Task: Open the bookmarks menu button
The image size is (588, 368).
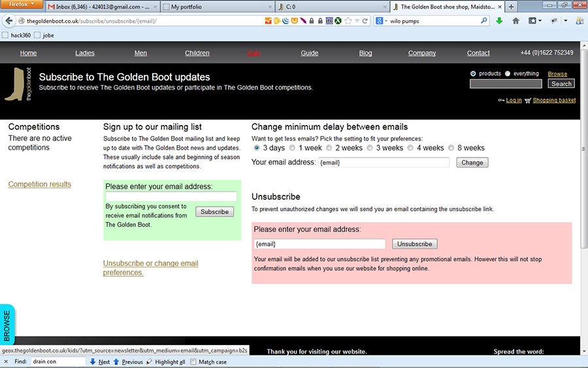Action: click(534, 21)
